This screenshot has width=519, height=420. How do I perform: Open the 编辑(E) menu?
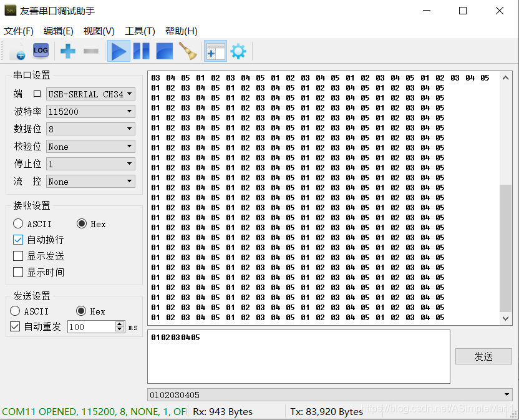click(x=58, y=31)
